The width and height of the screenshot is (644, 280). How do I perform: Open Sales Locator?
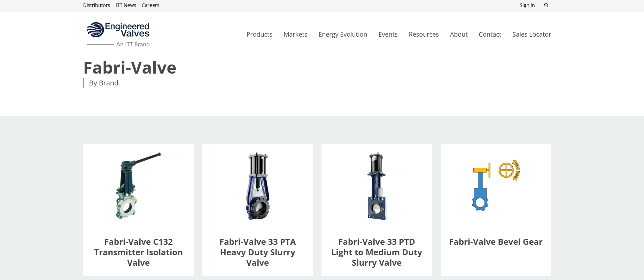pos(532,34)
